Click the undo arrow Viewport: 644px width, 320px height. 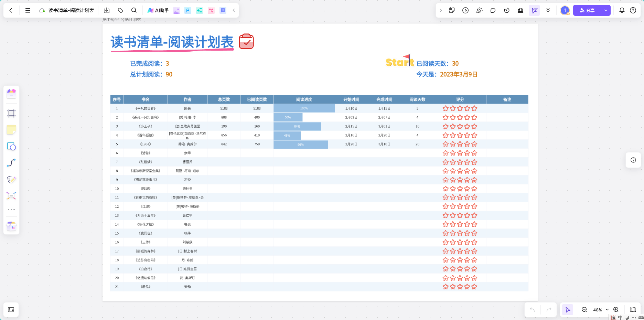(533, 310)
